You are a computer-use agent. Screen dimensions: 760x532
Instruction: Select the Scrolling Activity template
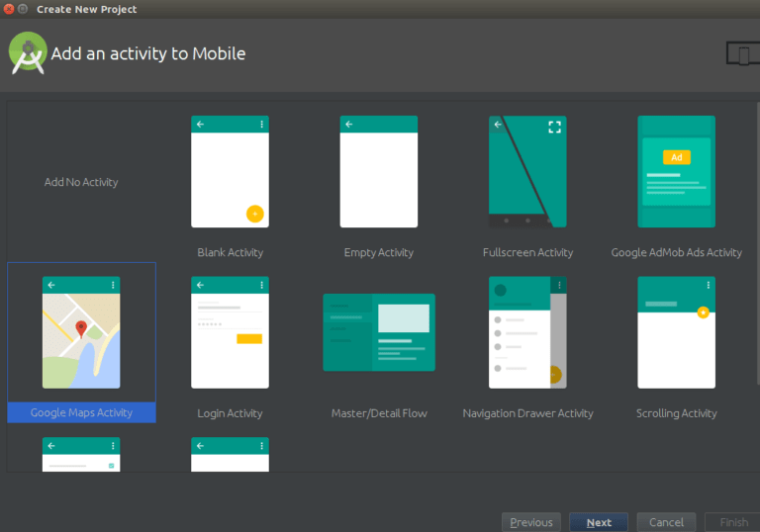coord(676,332)
